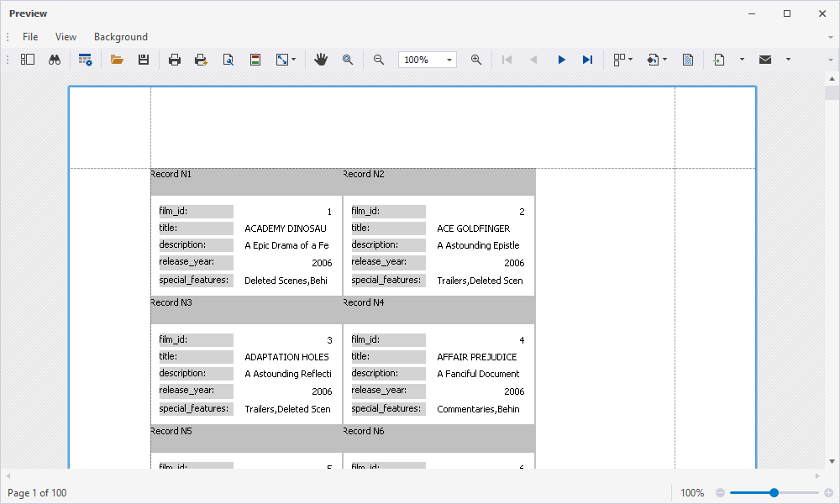
Task: Click the A Epic Drama of a Fe description
Action: (286, 245)
